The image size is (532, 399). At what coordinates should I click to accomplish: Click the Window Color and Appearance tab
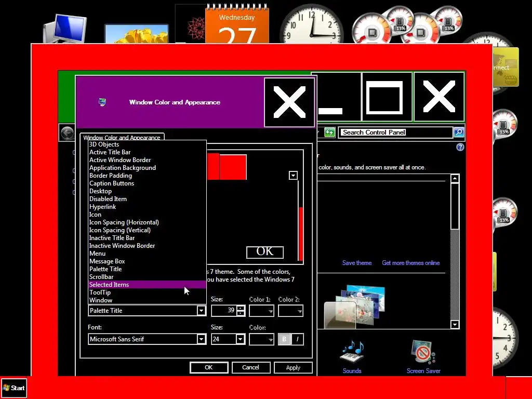tap(122, 137)
